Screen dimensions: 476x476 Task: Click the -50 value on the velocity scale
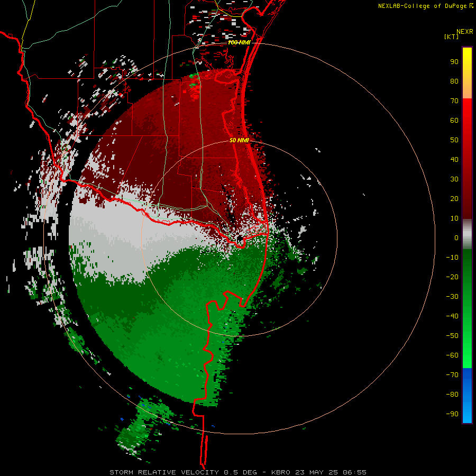click(x=452, y=336)
